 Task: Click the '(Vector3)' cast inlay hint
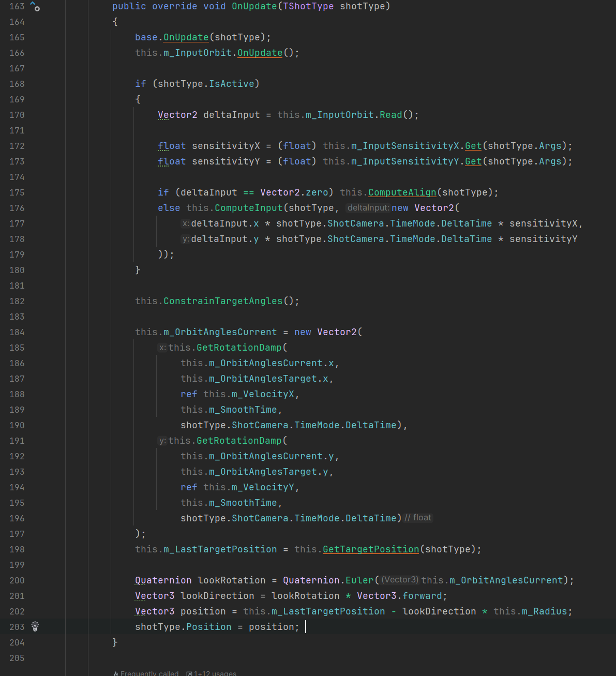(400, 580)
